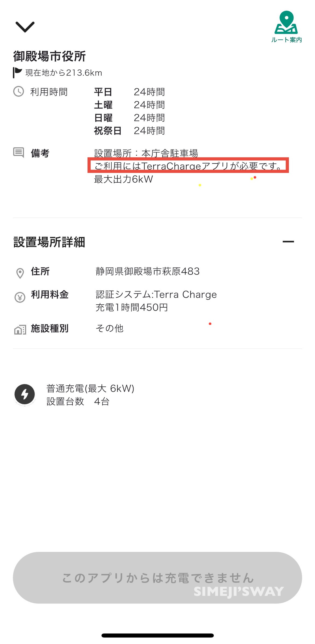This screenshot has height=644, width=315.
Task: Tap the address 静岡県御殿場市萩原483
Action: pyautogui.click(x=147, y=271)
